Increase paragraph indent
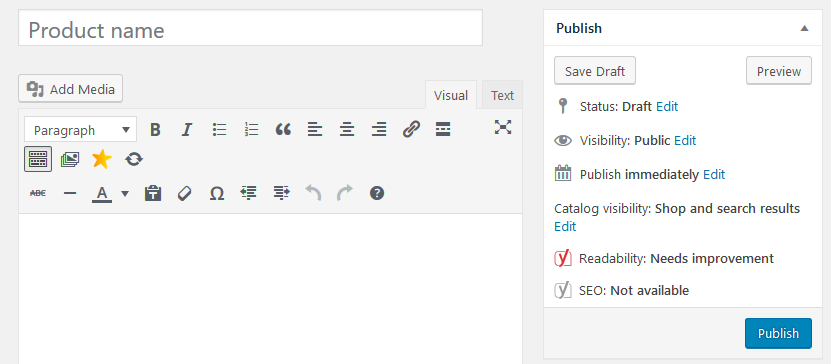The width and height of the screenshot is (831, 364). pyautogui.click(x=281, y=193)
